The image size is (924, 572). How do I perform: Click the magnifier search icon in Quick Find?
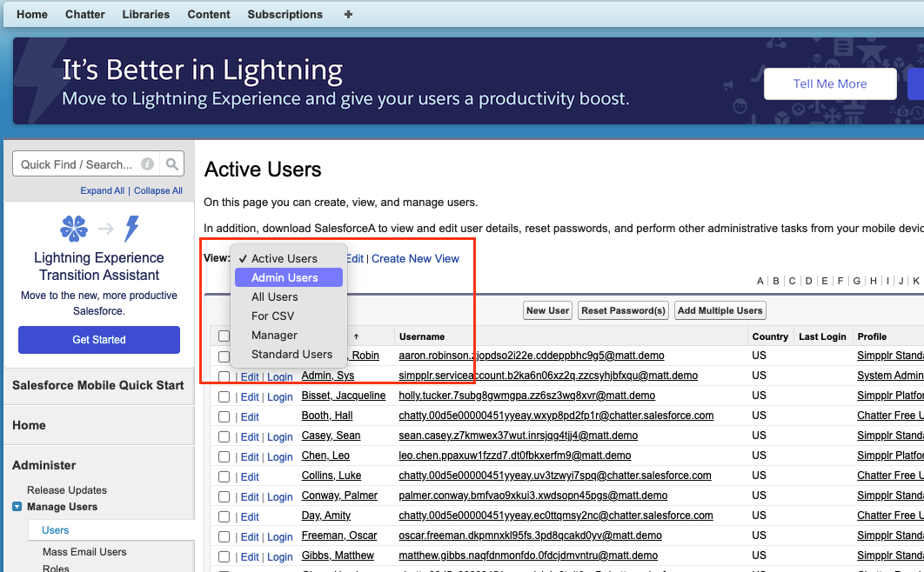[172, 164]
